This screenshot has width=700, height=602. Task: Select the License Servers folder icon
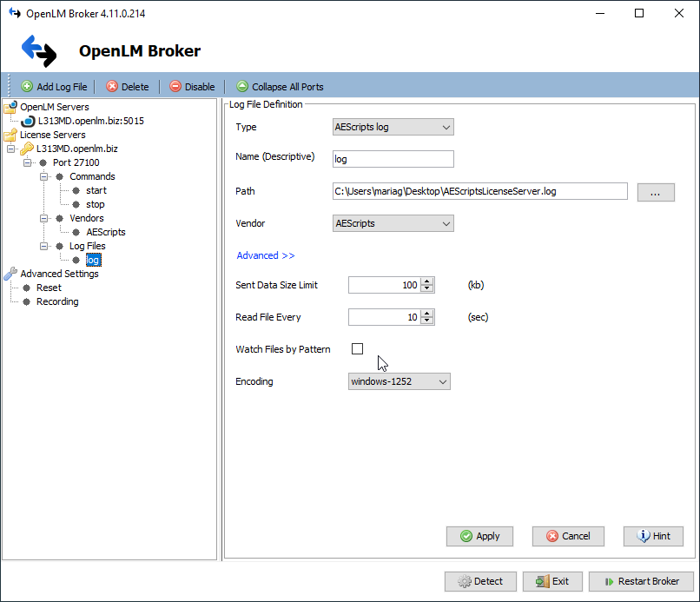[10, 136]
